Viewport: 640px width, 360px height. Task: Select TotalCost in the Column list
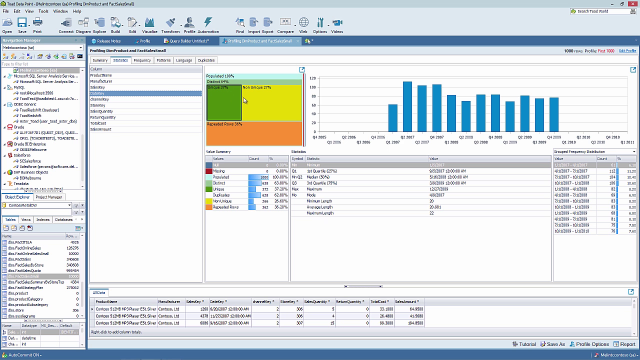point(146,123)
